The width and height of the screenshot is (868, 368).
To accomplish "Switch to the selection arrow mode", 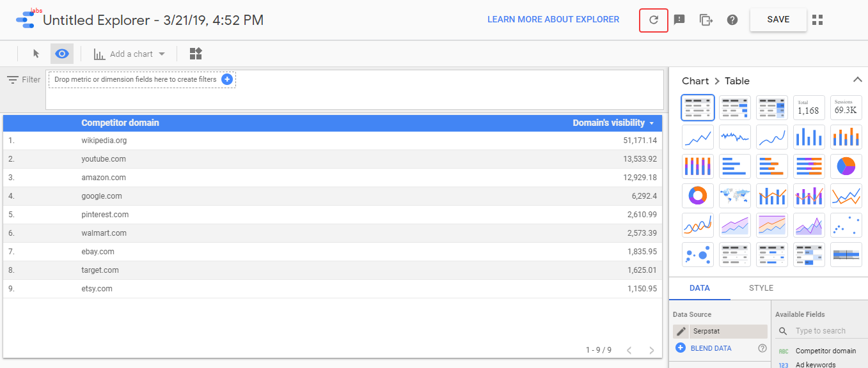I will point(36,54).
